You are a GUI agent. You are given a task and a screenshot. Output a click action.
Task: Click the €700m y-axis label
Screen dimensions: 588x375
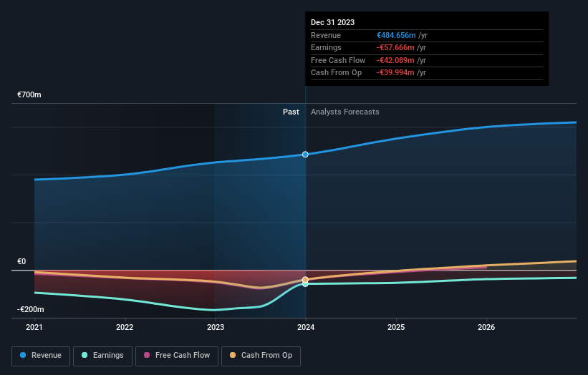29,94
